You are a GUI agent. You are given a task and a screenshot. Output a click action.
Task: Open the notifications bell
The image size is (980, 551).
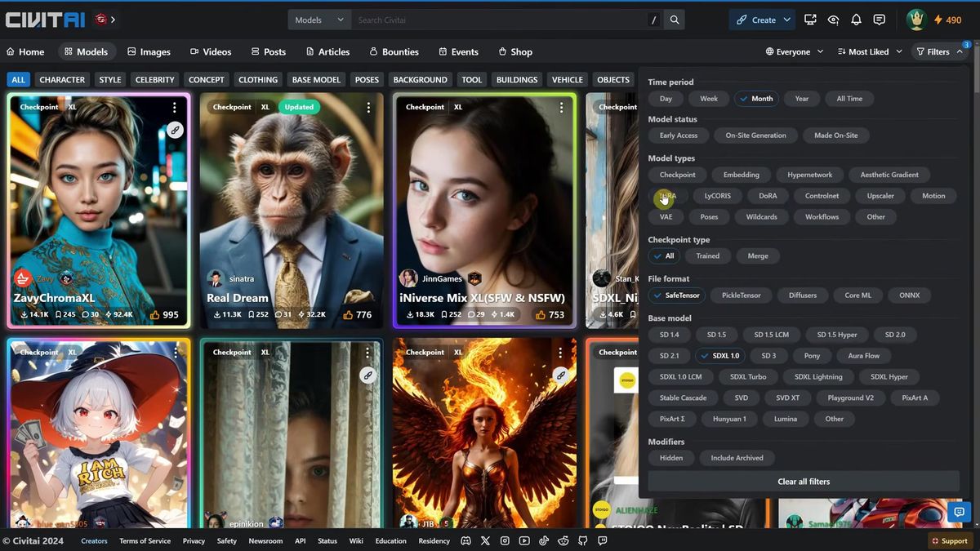[856, 20]
